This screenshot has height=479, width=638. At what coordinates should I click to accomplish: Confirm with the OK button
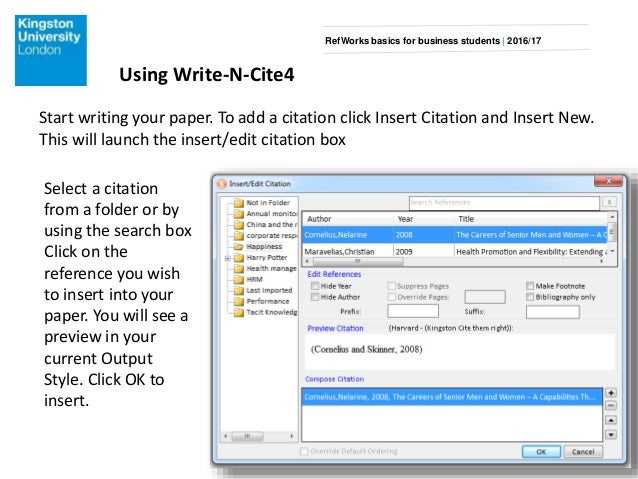tap(541, 452)
